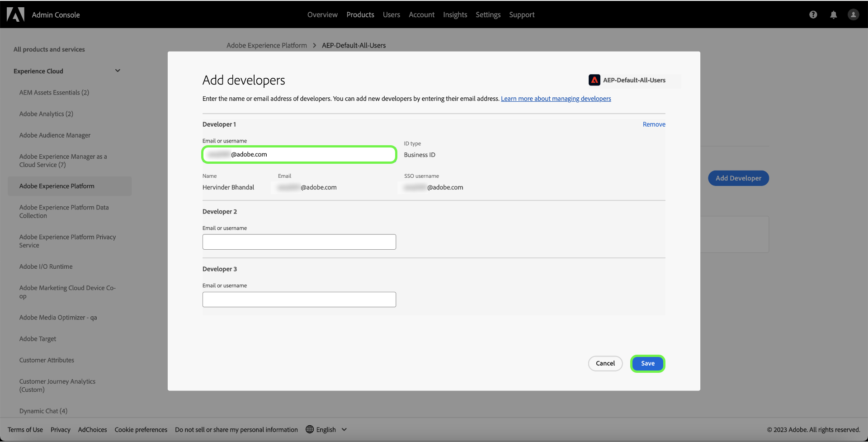Screen dimensions: 868x442
Task: Open the English language dropdown arrow
Action: point(344,429)
